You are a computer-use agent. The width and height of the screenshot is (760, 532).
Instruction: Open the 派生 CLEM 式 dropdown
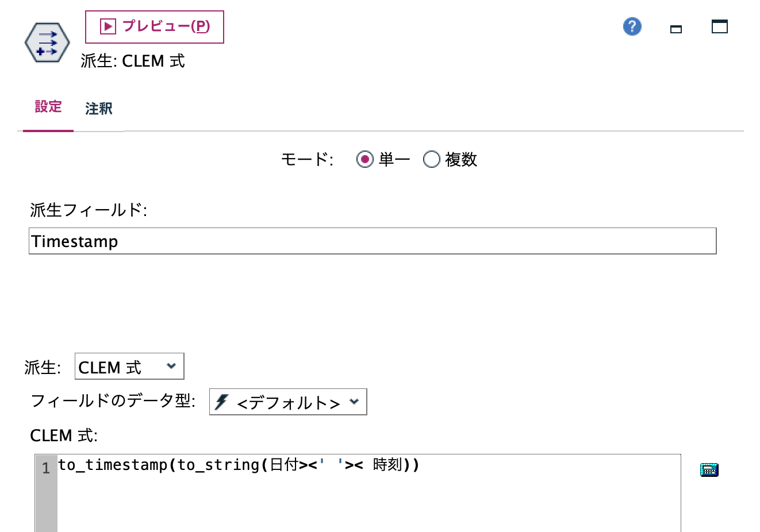click(x=129, y=366)
